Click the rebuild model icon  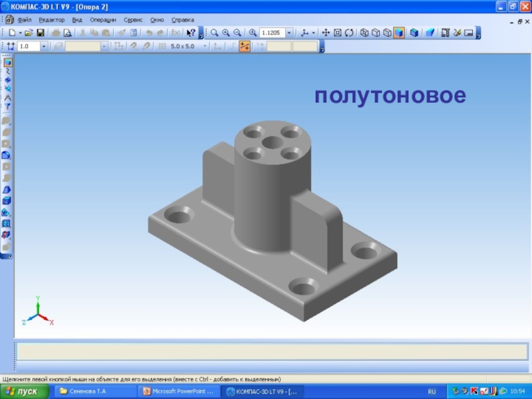pos(446,33)
